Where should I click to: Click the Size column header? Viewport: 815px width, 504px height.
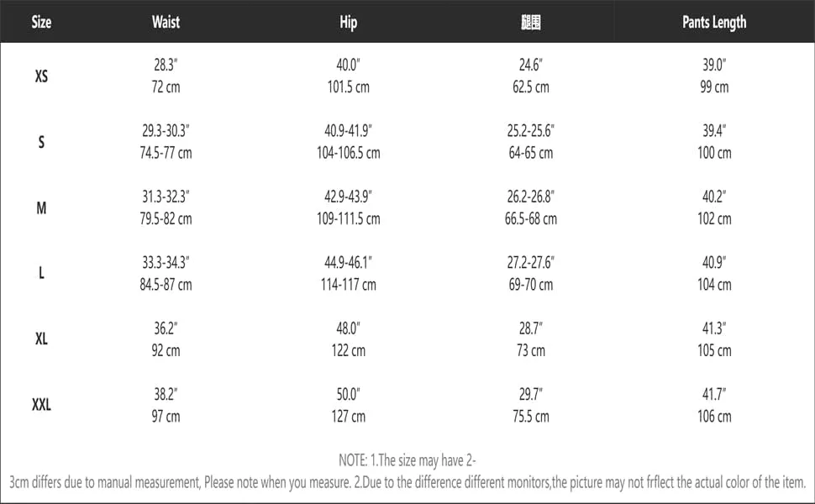(41, 23)
